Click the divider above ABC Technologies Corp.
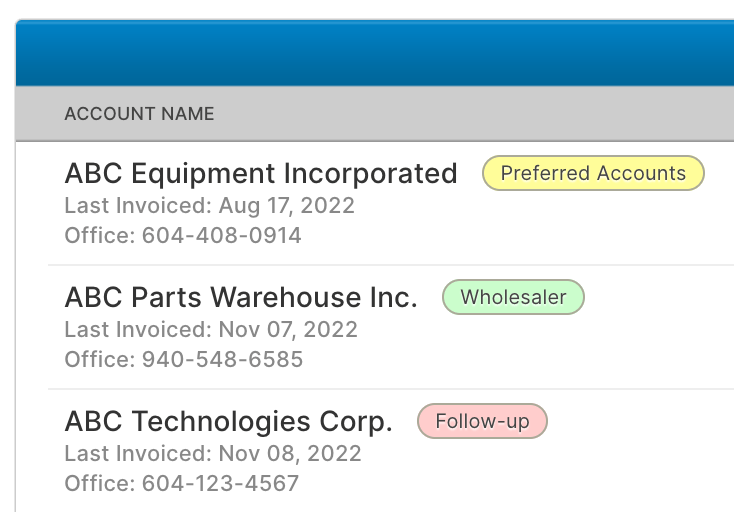734x512 pixels. pos(390,389)
